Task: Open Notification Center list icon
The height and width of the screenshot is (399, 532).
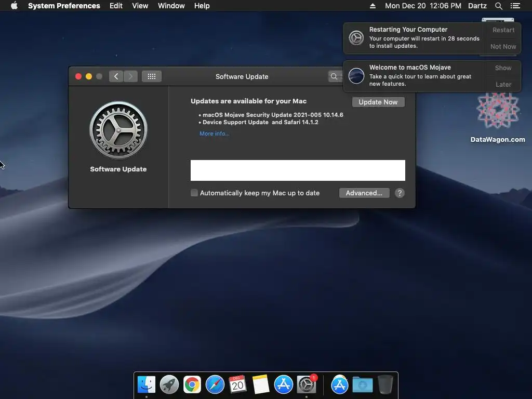Action: 515,6
